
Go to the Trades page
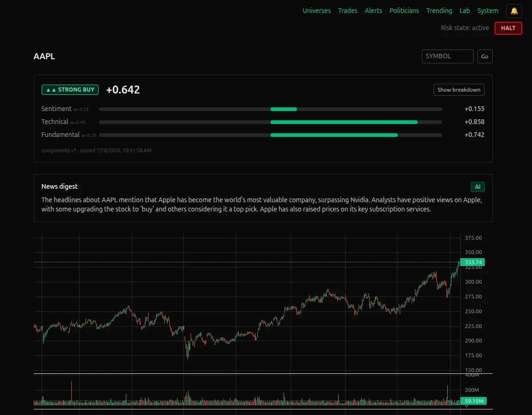point(347,11)
